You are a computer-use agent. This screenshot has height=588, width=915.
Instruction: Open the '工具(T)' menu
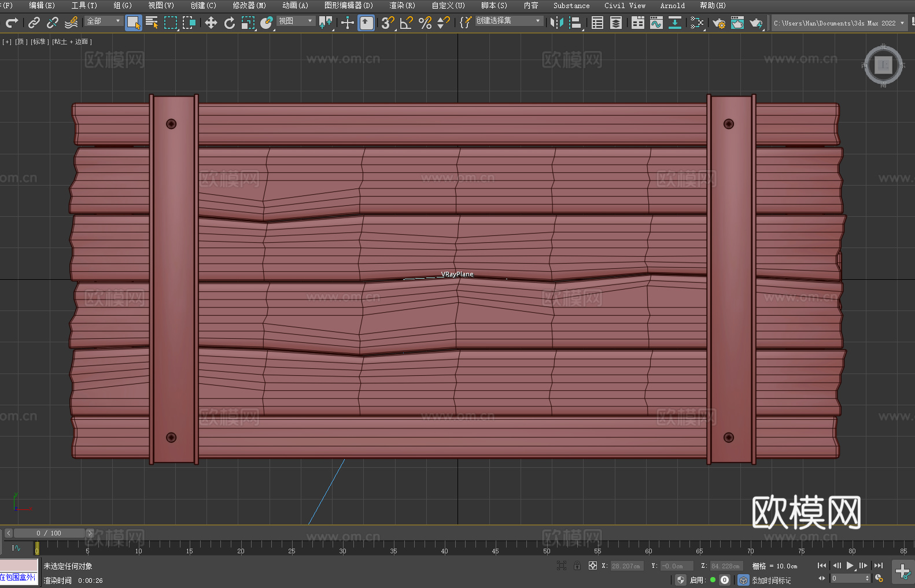84,5
